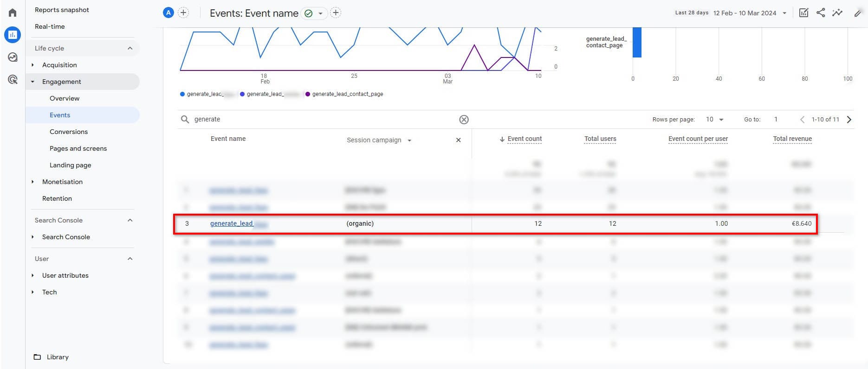
Task: Open the generate_lead event link in row 3
Action: (x=231, y=223)
